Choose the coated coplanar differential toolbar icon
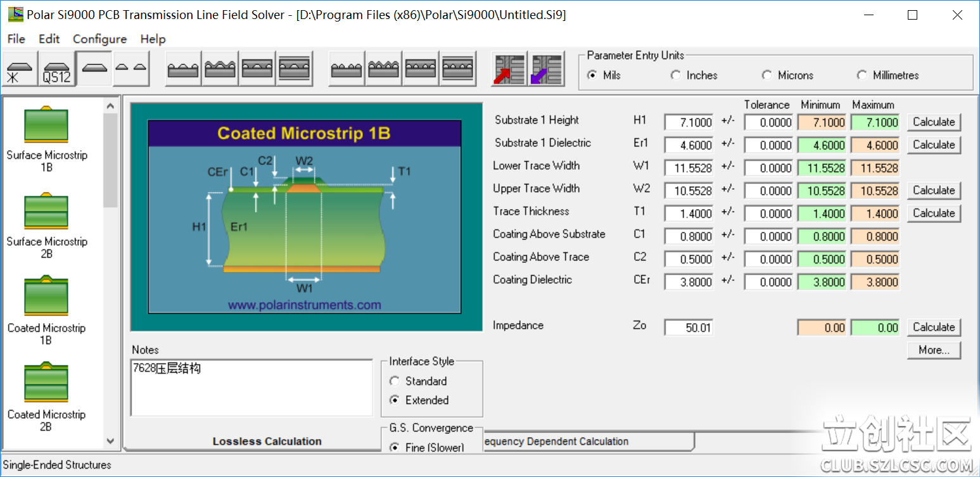This screenshot has height=477, width=980. (x=384, y=68)
